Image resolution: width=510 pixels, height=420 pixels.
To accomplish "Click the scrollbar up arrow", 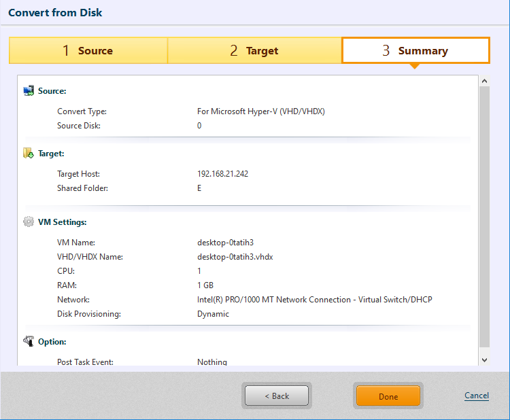I will pos(484,81).
